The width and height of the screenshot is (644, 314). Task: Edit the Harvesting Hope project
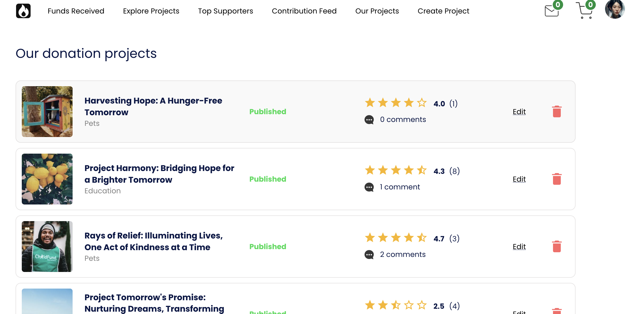[519, 112]
